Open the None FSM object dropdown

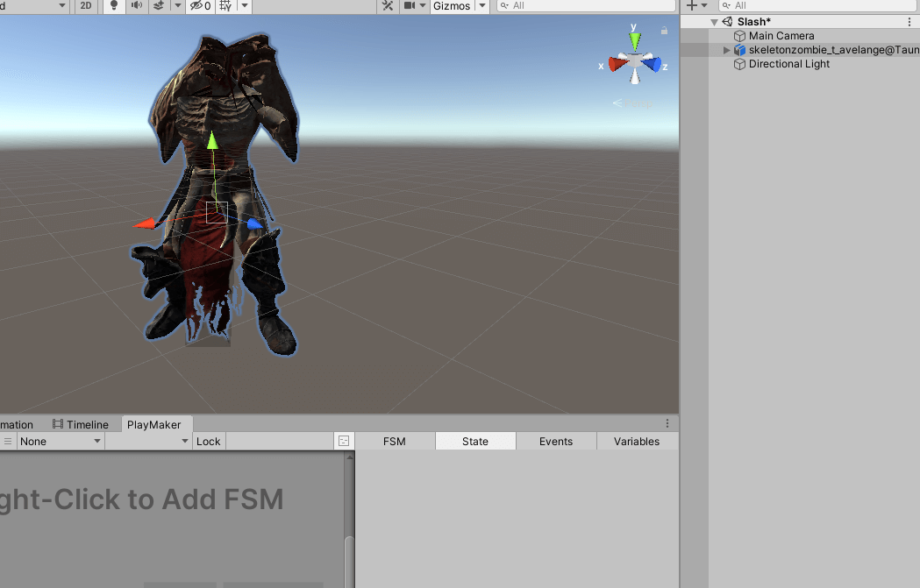(61, 442)
